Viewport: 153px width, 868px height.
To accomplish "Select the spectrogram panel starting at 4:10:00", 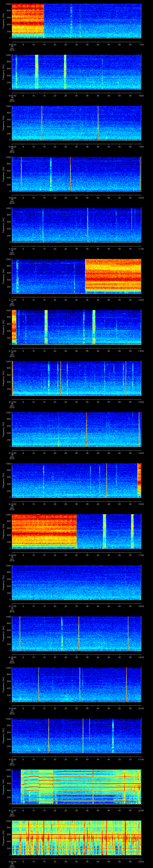I will (77, 225).
